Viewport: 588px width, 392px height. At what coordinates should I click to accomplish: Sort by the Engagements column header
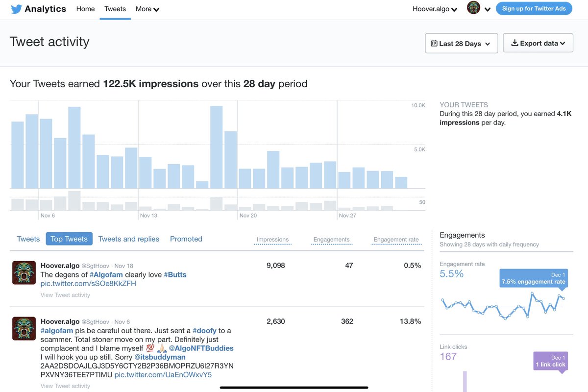pyautogui.click(x=332, y=240)
